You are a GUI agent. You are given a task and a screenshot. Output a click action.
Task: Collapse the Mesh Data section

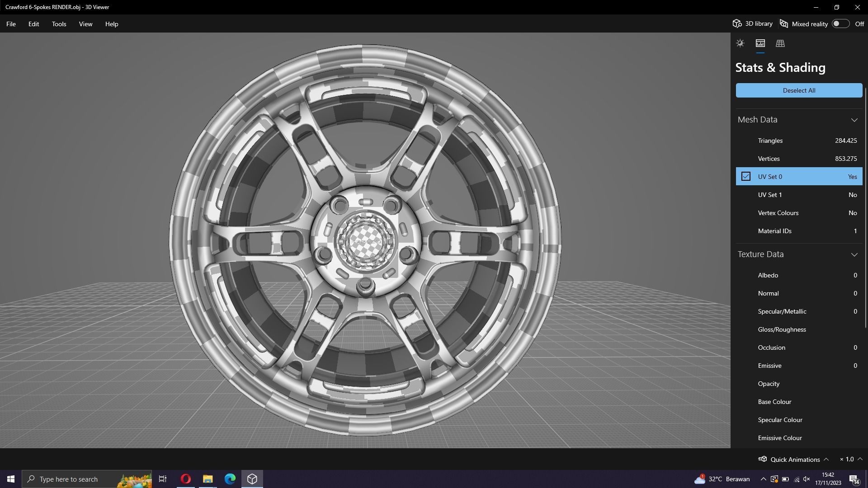[x=854, y=120]
